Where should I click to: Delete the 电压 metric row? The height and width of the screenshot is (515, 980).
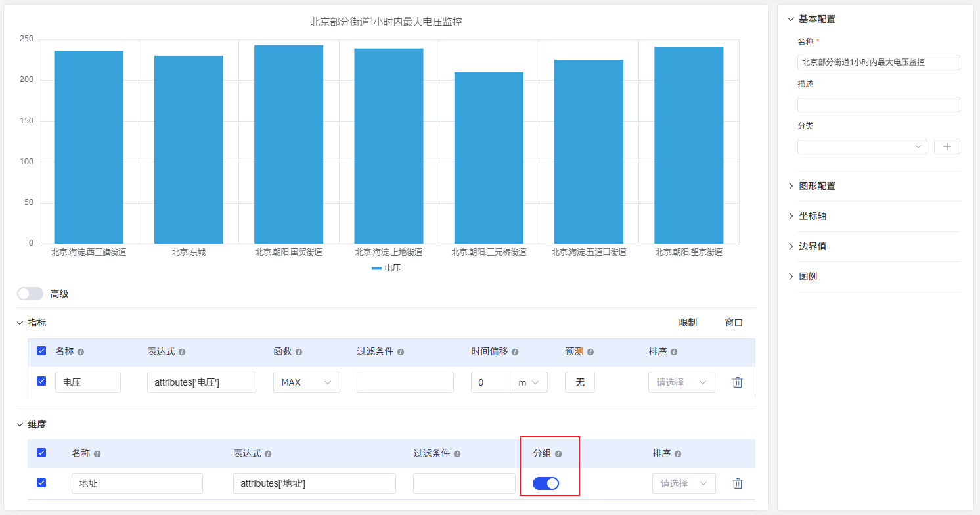tap(738, 382)
